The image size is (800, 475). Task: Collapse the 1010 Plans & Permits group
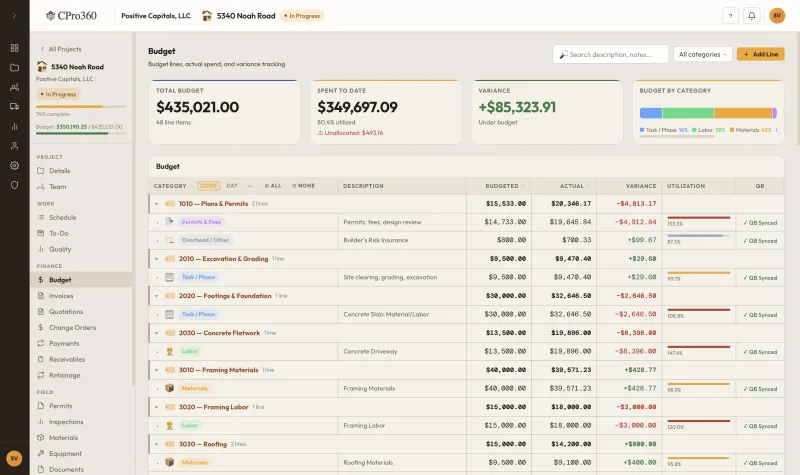(157, 204)
